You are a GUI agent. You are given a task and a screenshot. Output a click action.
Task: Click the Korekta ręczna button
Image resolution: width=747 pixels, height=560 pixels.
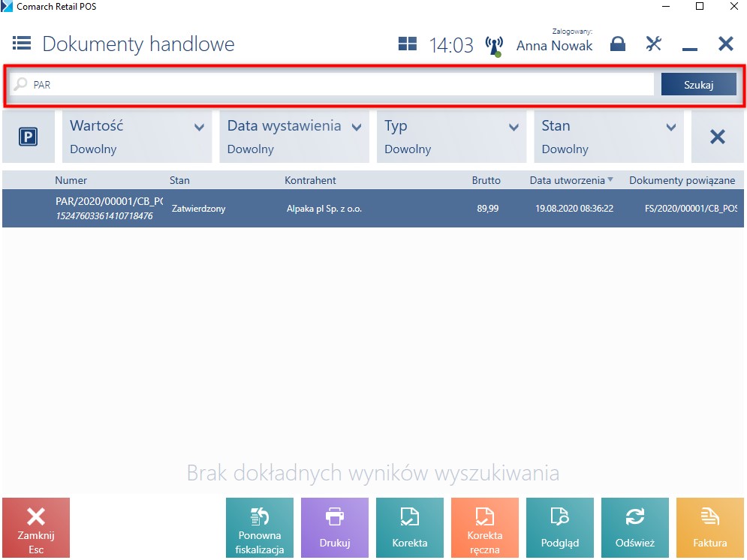pyautogui.click(x=484, y=528)
